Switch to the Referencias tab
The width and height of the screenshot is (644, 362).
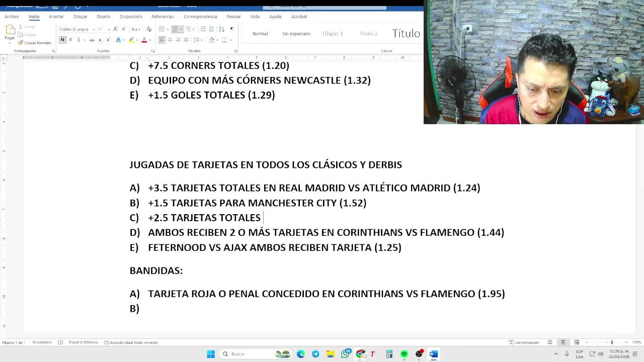click(x=163, y=17)
